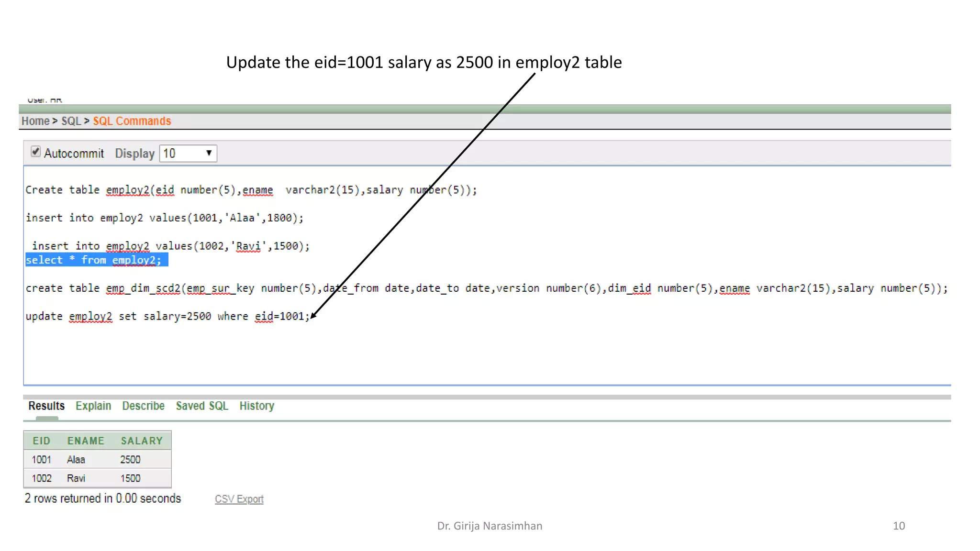Click the insert statement for 'Ravi'

[x=171, y=246]
